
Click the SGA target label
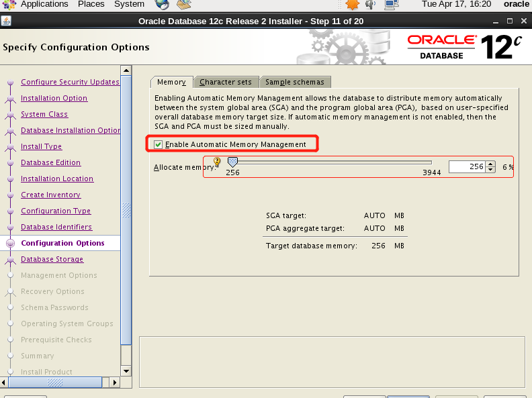(286, 215)
